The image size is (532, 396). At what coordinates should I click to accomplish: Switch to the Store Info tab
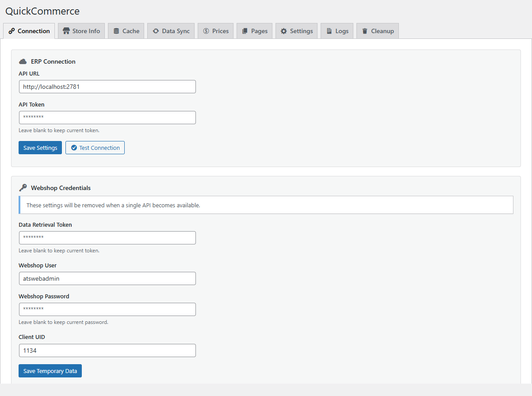click(81, 31)
